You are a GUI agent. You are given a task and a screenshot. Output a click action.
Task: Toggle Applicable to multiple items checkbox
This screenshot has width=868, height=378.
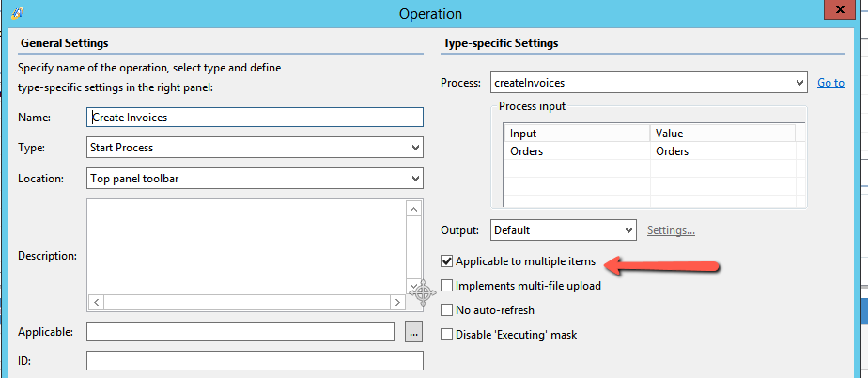(447, 261)
